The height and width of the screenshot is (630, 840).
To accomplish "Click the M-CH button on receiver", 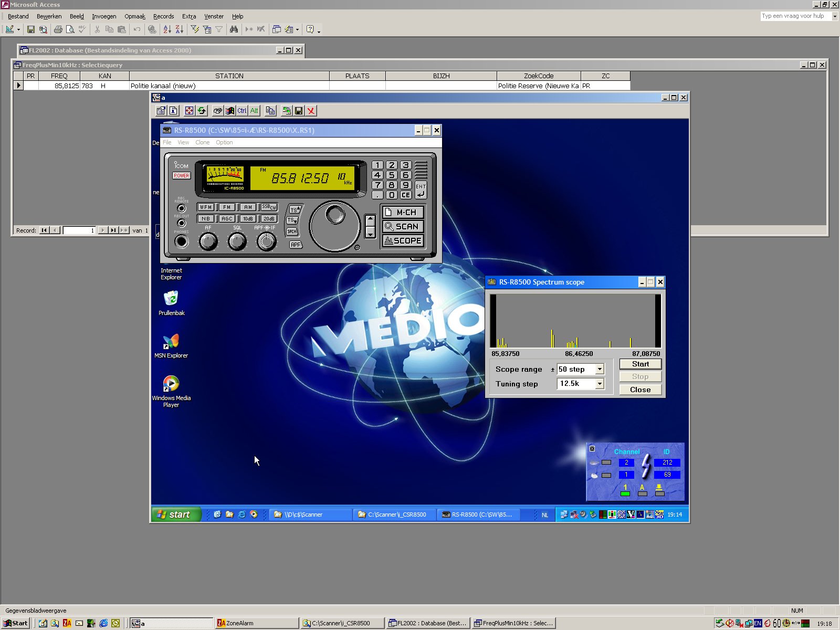I will 403,213.
